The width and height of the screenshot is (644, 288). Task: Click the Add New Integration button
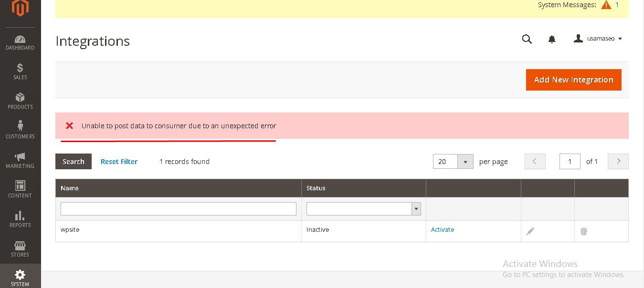click(x=573, y=80)
